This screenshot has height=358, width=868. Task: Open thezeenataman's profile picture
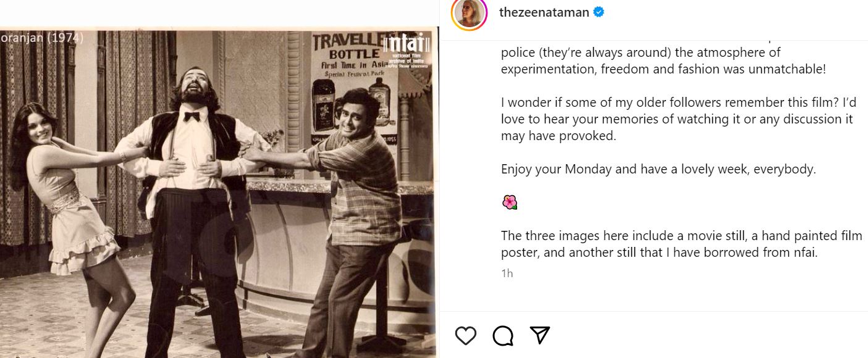[x=468, y=12]
